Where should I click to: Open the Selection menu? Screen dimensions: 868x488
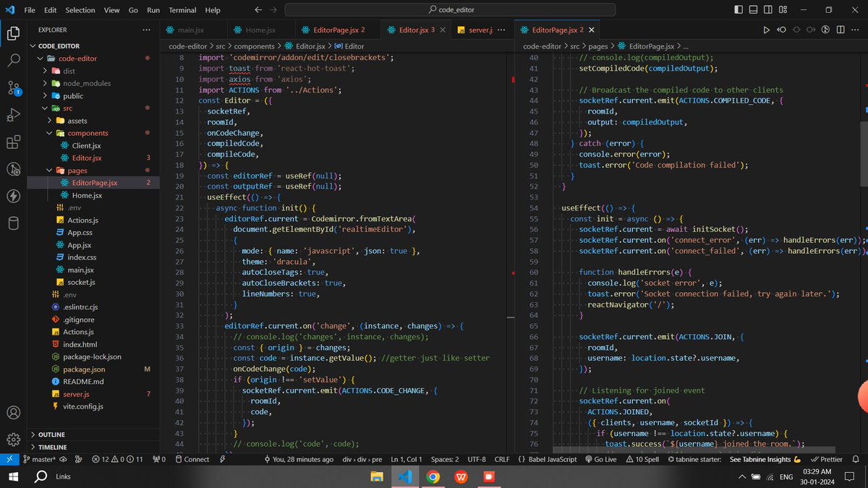pyautogui.click(x=80, y=10)
